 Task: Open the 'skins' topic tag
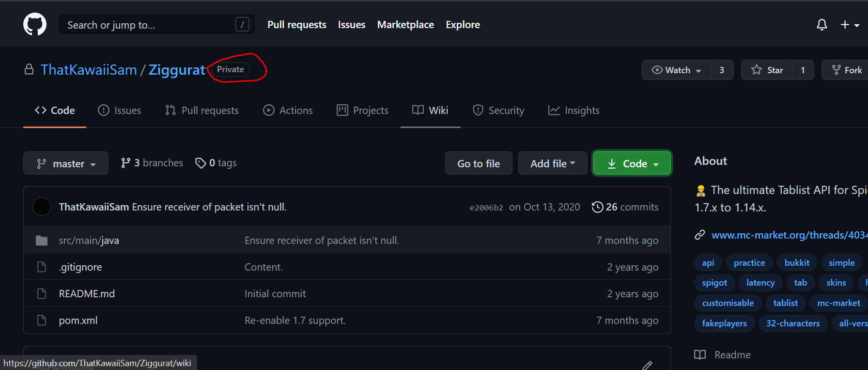[x=836, y=283]
